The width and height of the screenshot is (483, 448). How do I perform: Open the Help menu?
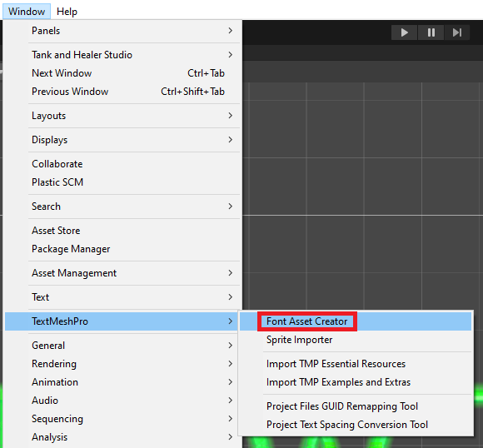point(67,12)
